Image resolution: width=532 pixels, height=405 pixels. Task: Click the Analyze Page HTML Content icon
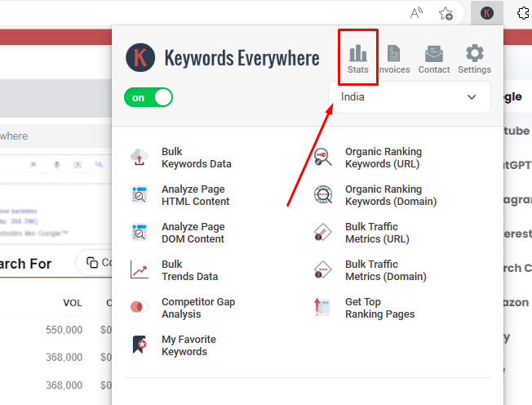(x=140, y=195)
